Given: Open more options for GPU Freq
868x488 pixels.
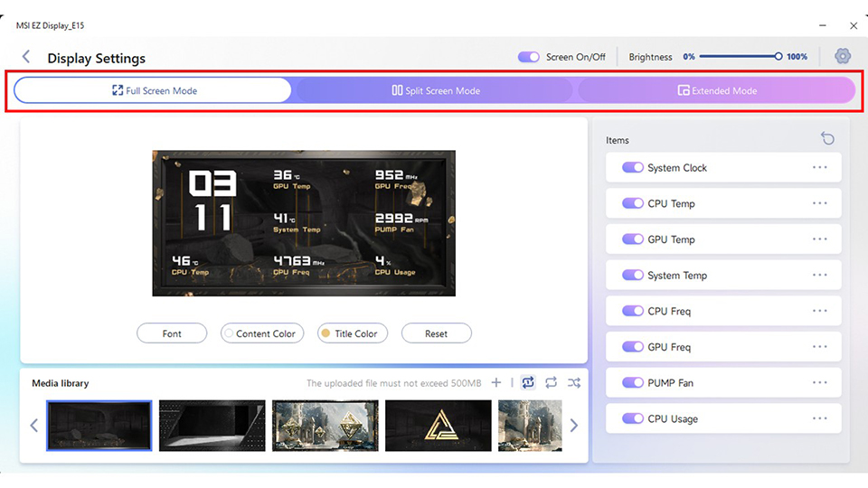Looking at the screenshot, I should tap(820, 347).
